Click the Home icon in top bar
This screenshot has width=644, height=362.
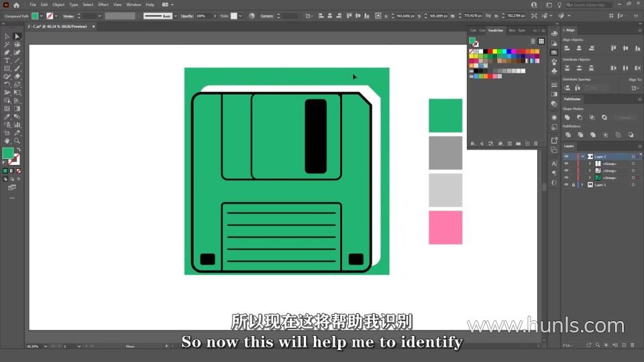click(16, 5)
